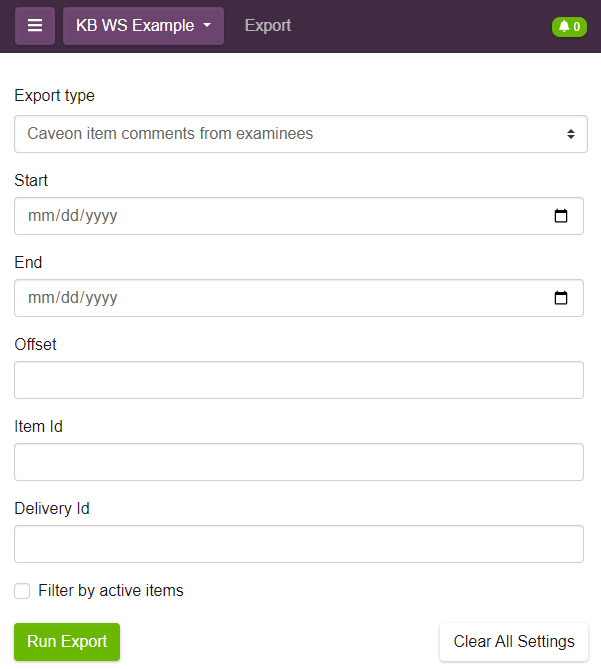Open the Start date calendar picker icon

(560, 216)
